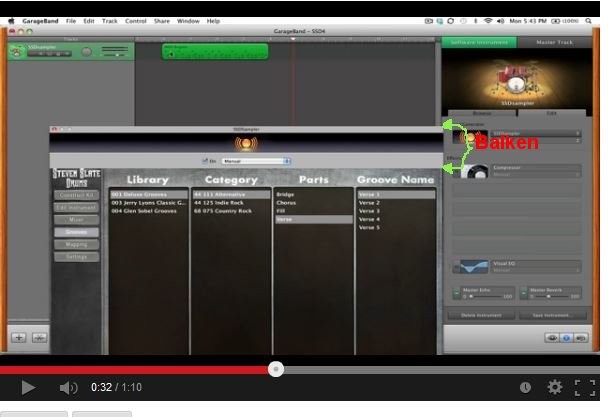This screenshot has height=417, width=608.
Task: Mute the video player speaker icon
Action: pyautogui.click(x=68, y=388)
